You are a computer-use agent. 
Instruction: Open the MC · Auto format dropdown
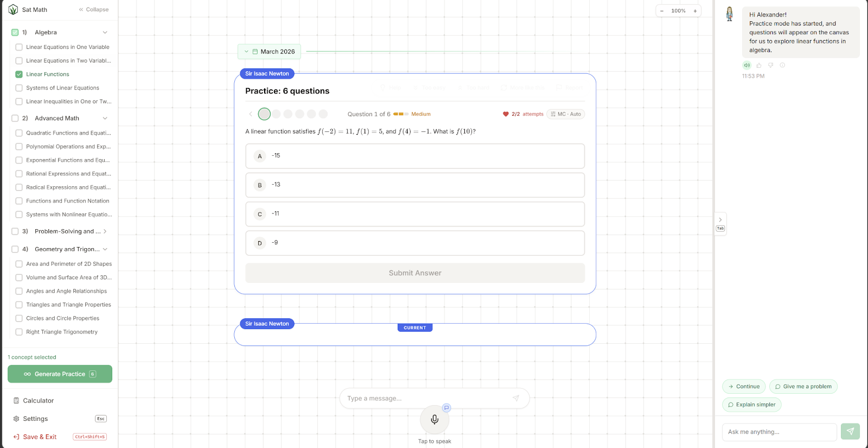pyautogui.click(x=566, y=114)
